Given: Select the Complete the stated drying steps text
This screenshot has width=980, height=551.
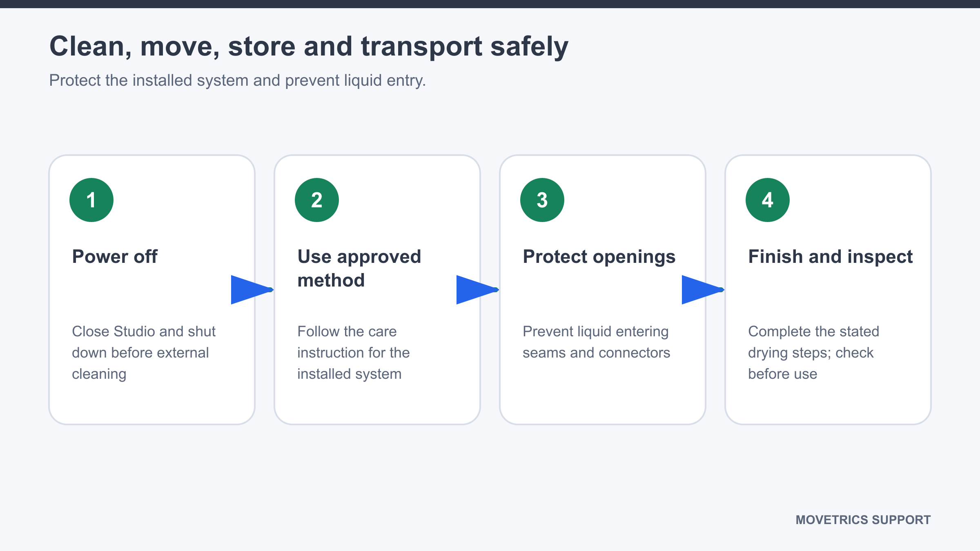Looking at the screenshot, I should [x=813, y=353].
